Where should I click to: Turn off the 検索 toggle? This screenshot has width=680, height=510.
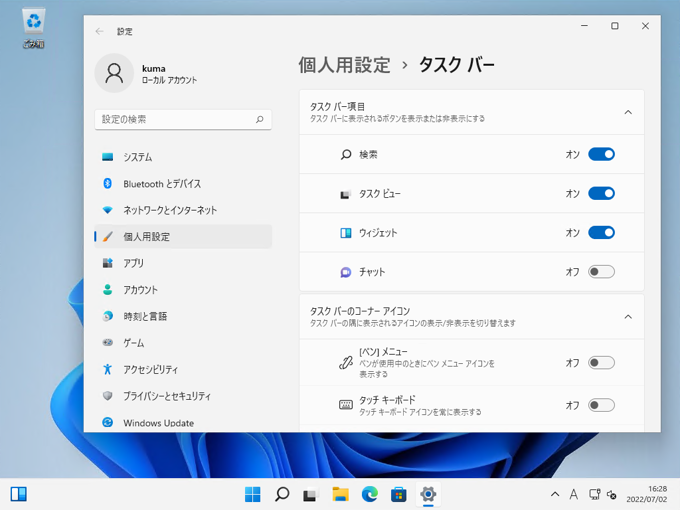(x=601, y=154)
